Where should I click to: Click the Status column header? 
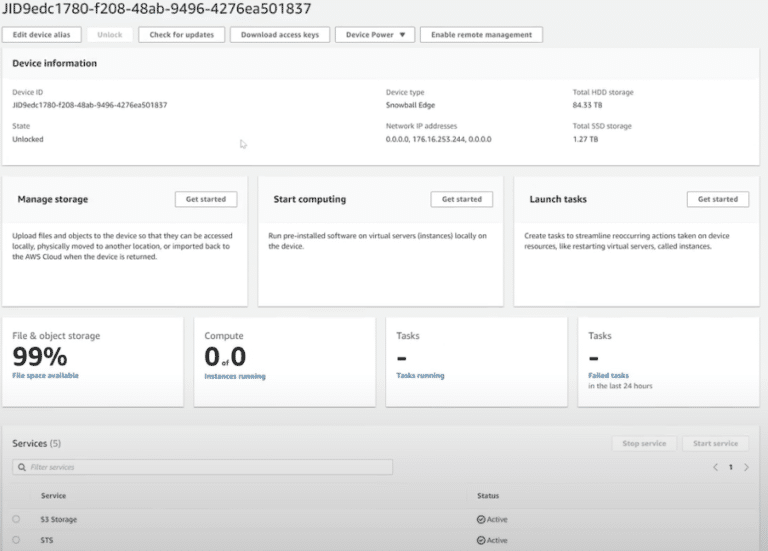(x=488, y=496)
